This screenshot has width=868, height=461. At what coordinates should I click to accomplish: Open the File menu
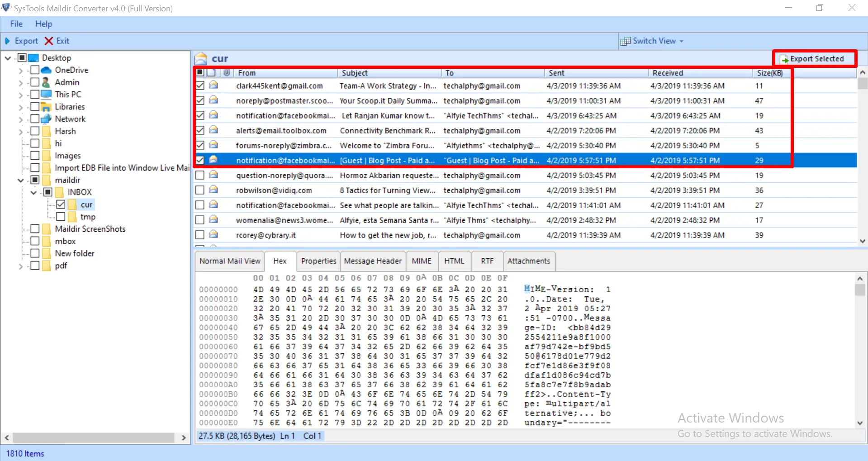[x=16, y=24]
